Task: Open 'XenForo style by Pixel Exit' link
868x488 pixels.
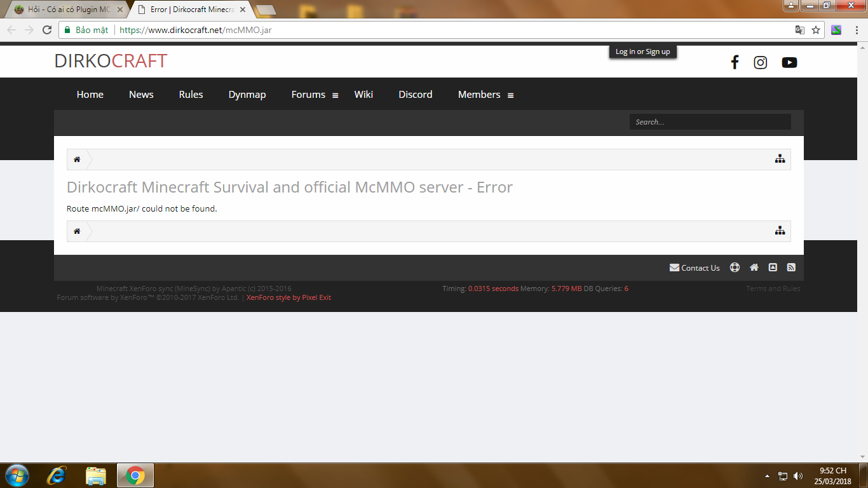Action: [x=288, y=297]
